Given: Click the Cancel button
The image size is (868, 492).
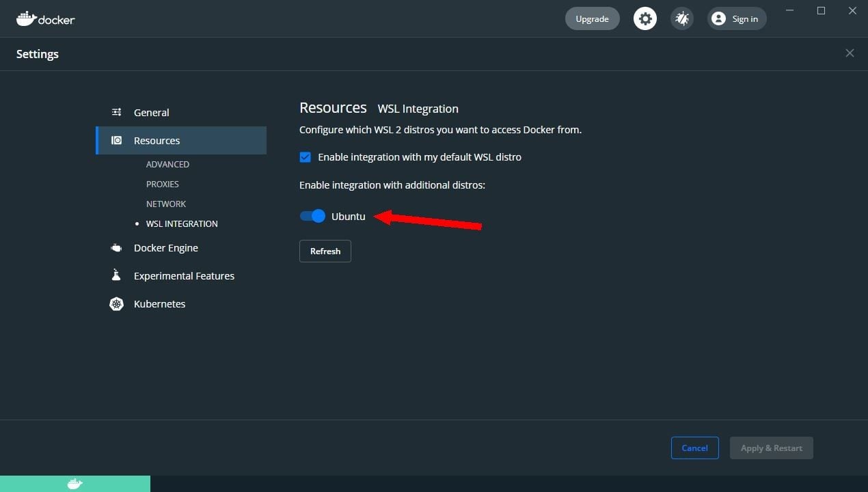Looking at the screenshot, I should pyautogui.click(x=694, y=448).
